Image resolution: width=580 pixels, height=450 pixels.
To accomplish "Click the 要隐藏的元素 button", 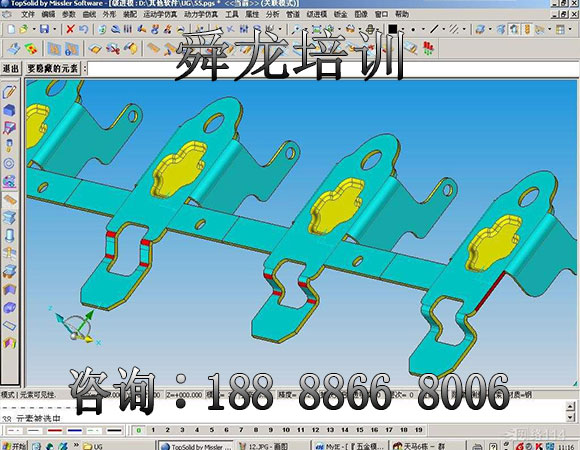I will [53, 68].
